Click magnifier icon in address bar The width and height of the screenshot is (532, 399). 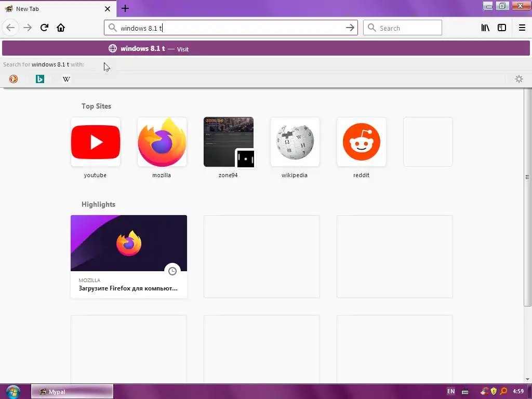pyautogui.click(x=112, y=28)
